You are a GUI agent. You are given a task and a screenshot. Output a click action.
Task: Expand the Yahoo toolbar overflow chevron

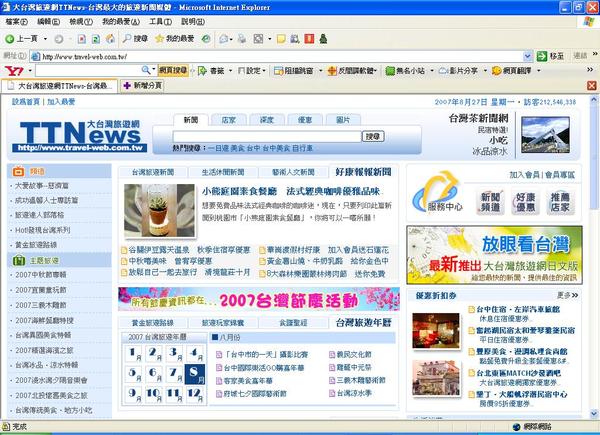click(x=590, y=70)
